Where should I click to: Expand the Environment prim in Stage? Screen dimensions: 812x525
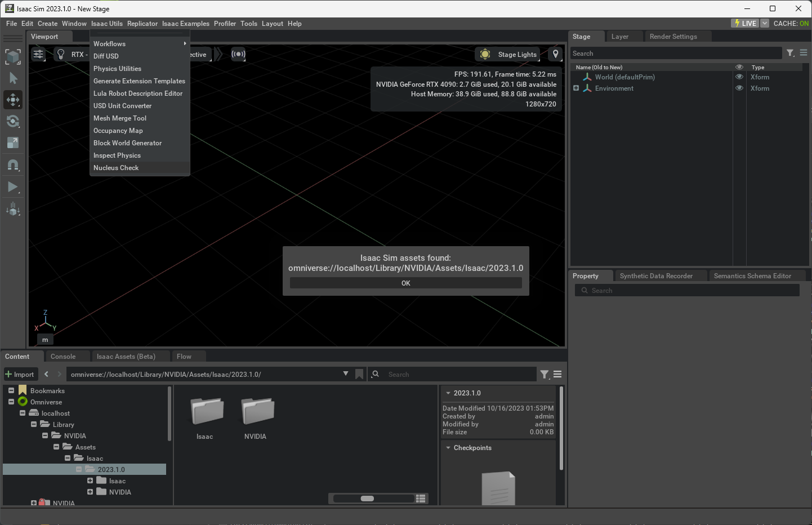[x=576, y=88]
